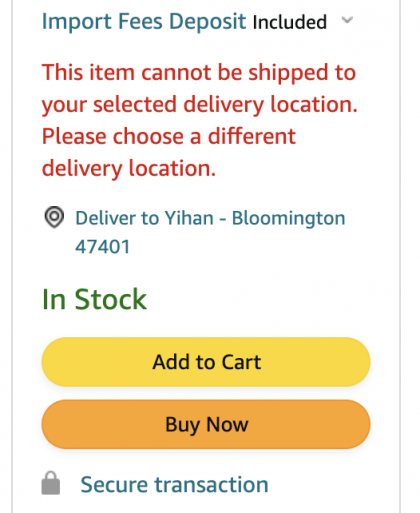Click the name 'Yihan' in delivery link
Image resolution: width=420 pixels, height=513 pixels.
click(x=189, y=218)
